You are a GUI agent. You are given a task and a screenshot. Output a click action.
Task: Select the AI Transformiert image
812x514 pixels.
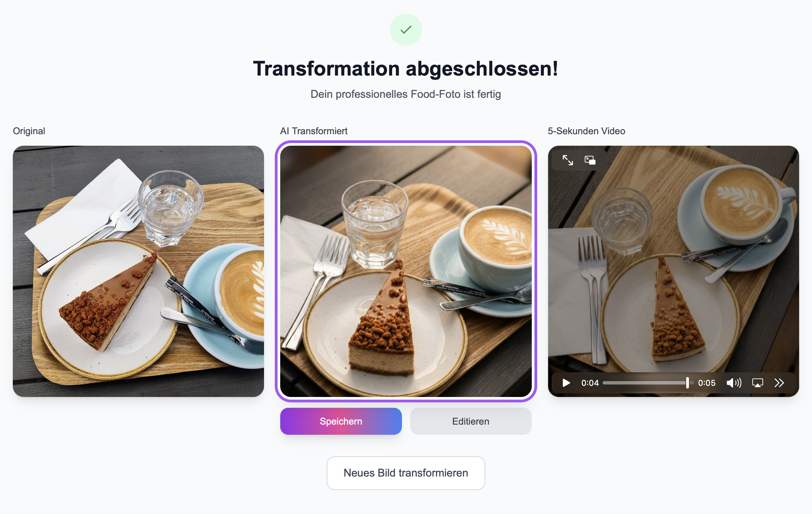coord(406,271)
